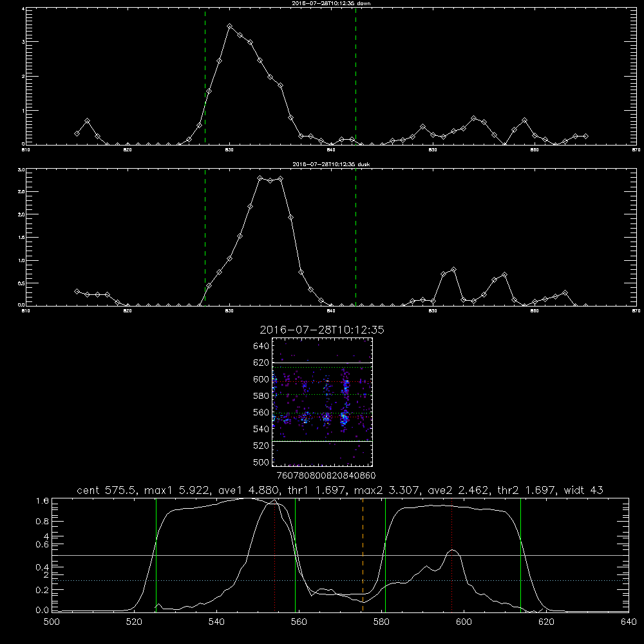
Task: Click the 'cent 575.5' value in stats line
Action: (x=107, y=490)
